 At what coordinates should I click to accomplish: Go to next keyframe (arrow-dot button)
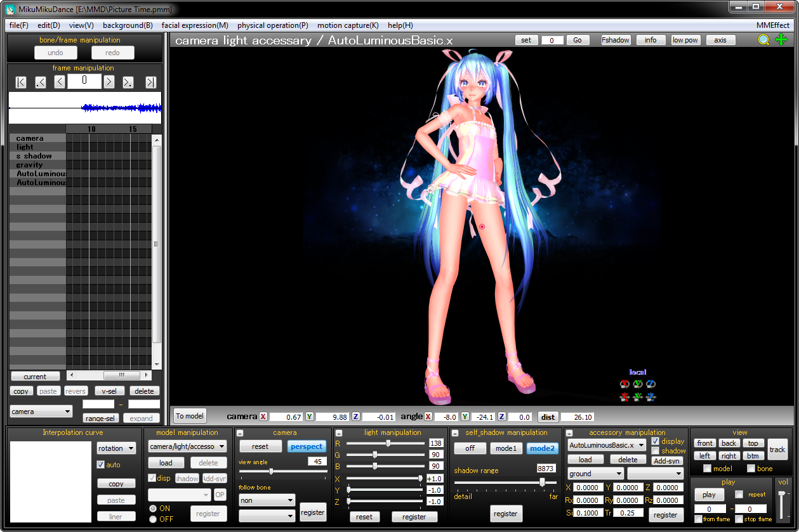click(x=128, y=82)
